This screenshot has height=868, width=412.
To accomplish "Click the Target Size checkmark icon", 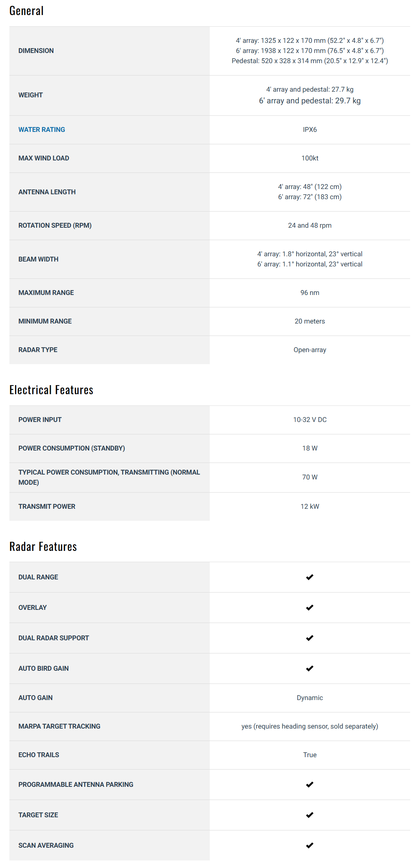I will click(x=309, y=815).
